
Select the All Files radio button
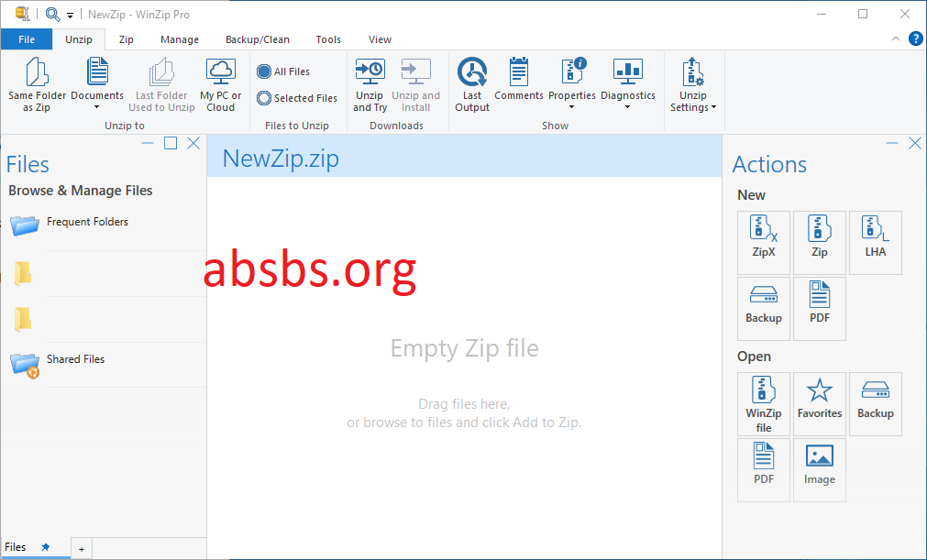[x=265, y=71]
